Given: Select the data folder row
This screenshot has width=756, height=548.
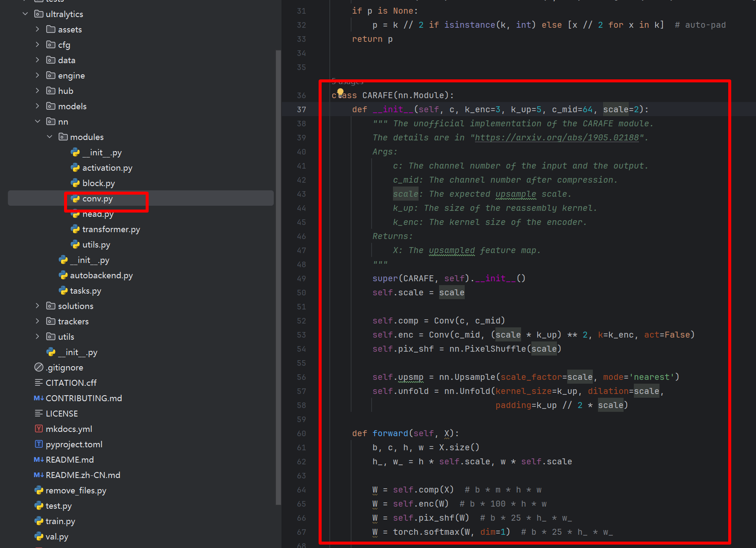Looking at the screenshot, I should pyautogui.click(x=141, y=60).
